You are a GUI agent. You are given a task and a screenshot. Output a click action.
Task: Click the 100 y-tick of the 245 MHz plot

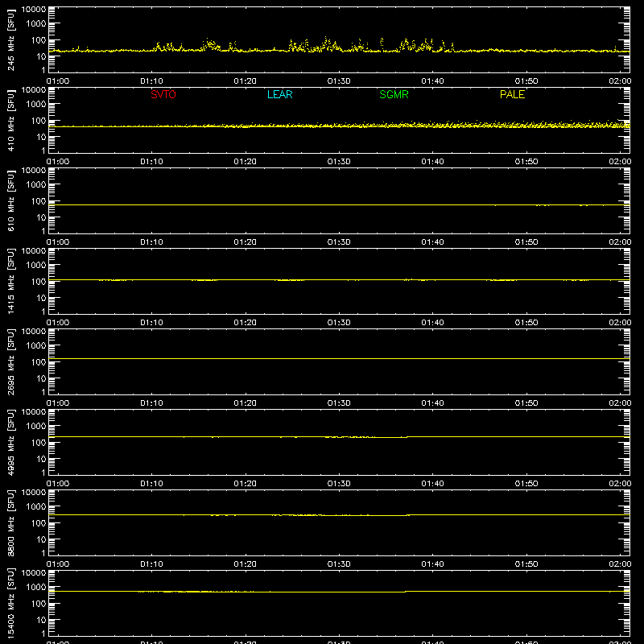coord(38,40)
